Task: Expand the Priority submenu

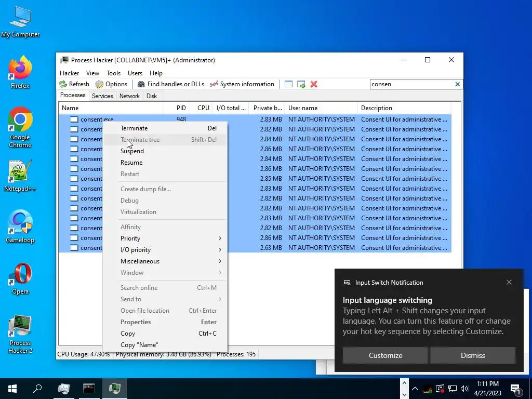Action: [165, 238]
